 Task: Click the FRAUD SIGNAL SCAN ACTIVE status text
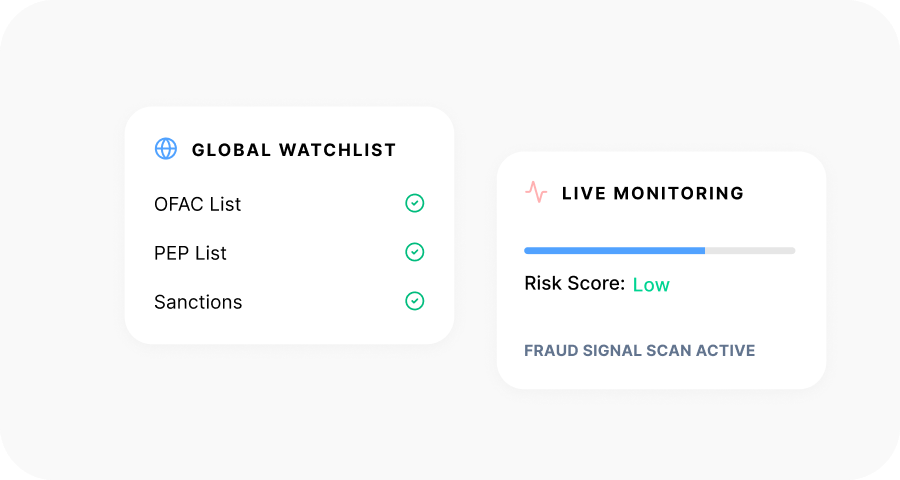639,351
